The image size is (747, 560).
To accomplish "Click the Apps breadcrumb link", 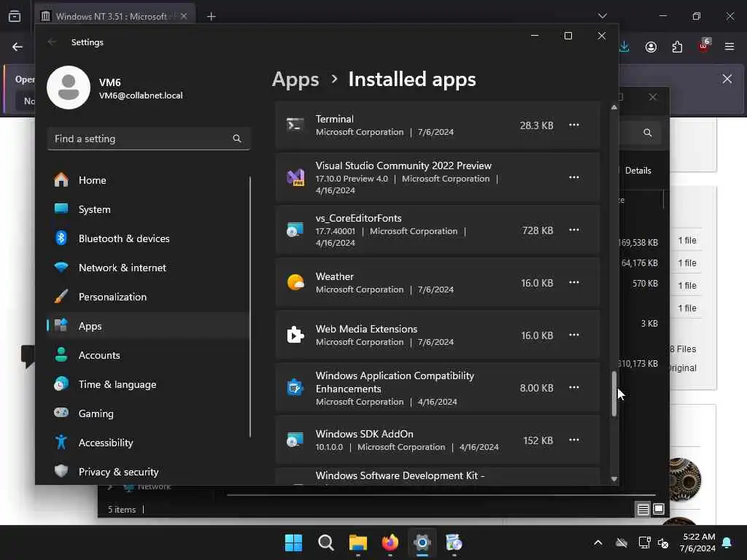I will pos(295,79).
